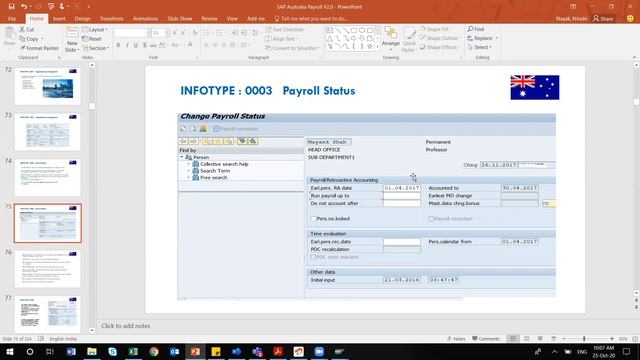Apply Underline formatting
Image resolution: width=640 pixels, height=360 pixels.
click(x=136, y=45)
